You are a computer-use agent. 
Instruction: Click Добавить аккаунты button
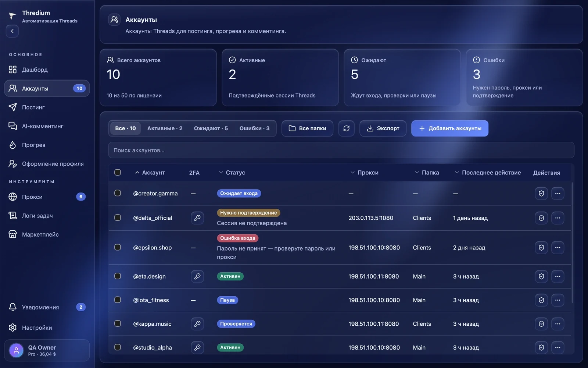click(450, 128)
